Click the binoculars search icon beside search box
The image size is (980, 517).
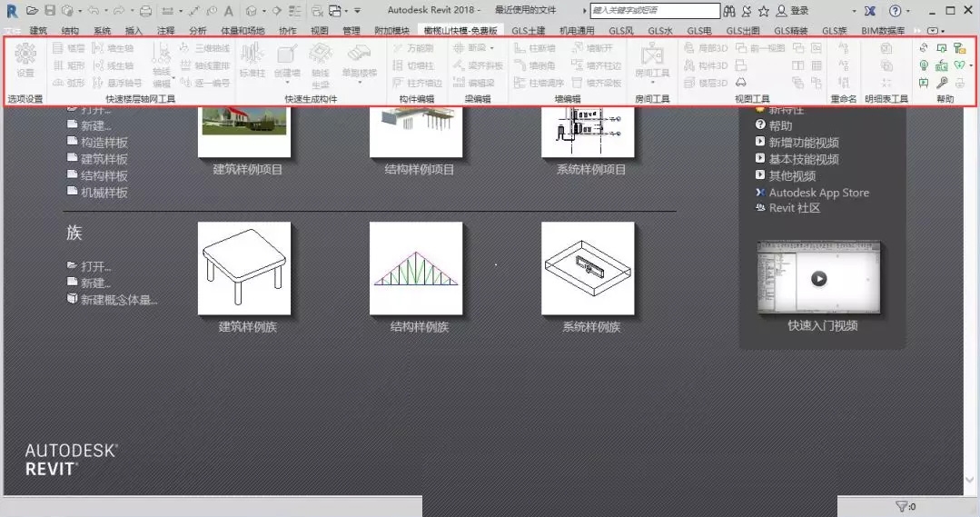pyautogui.click(x=729, y=11)
